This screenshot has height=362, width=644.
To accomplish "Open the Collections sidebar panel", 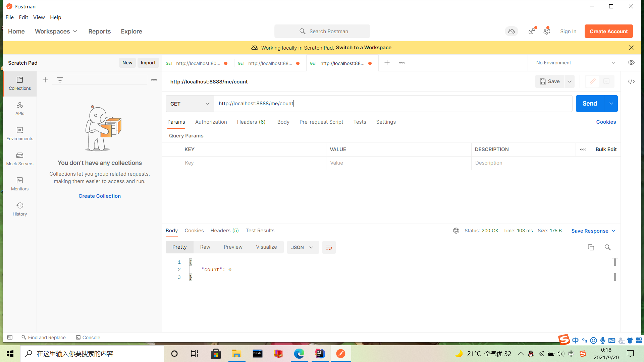I will coord(20,83).
